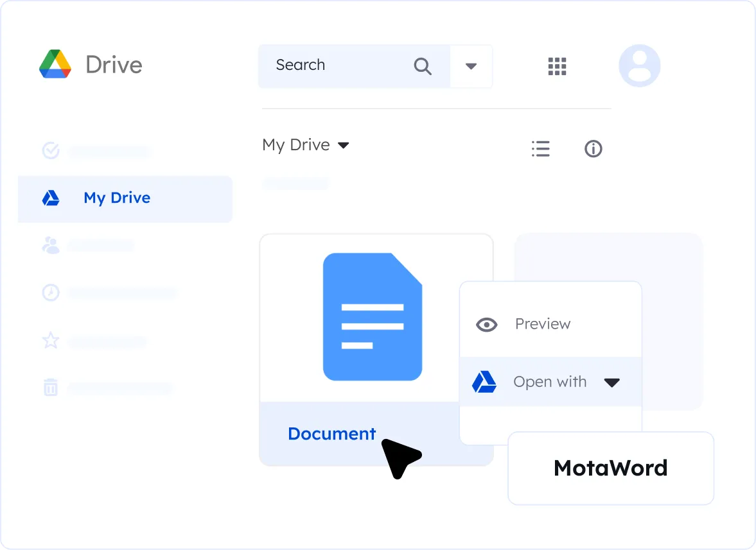Click the Trash bin icon
The height and width of the screenshot is (550, 756).
click(50, 388)
